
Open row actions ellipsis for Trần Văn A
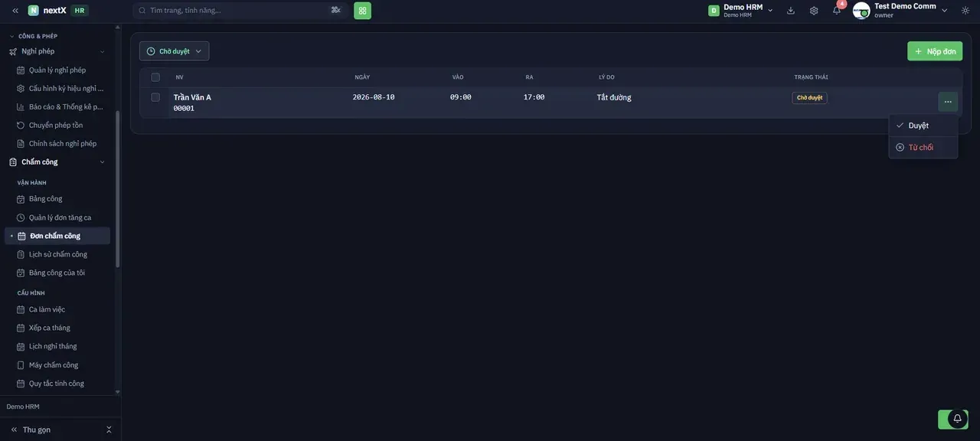pyautogui.click(x=948, y=102)
